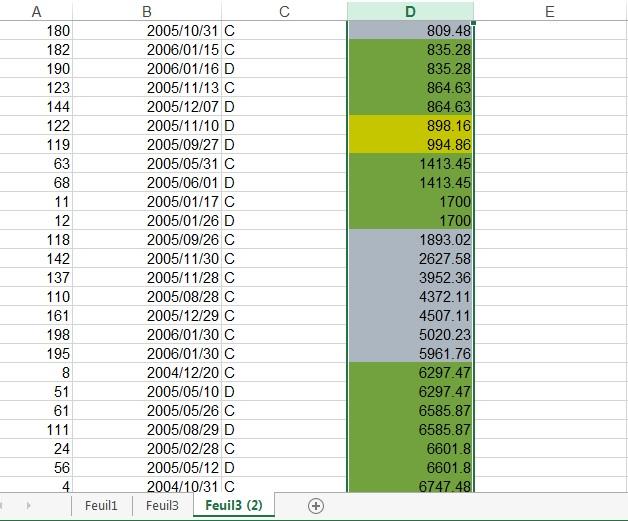Click date cell 2005/09/27

(x=147, y=145)
